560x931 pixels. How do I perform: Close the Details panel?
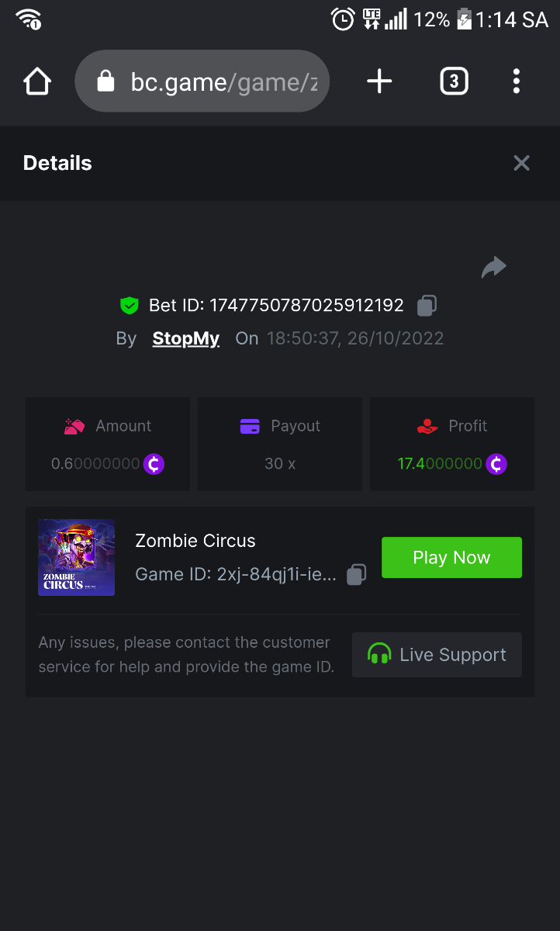521,163
